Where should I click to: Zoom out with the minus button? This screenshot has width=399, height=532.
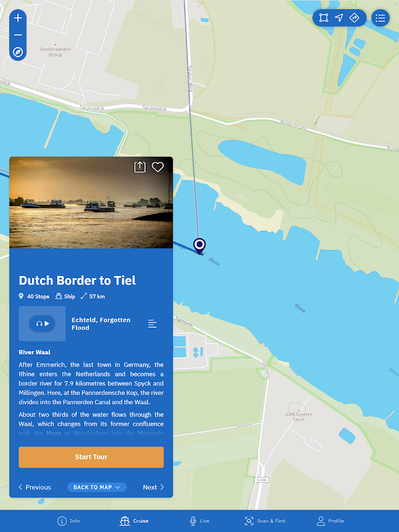18,35
